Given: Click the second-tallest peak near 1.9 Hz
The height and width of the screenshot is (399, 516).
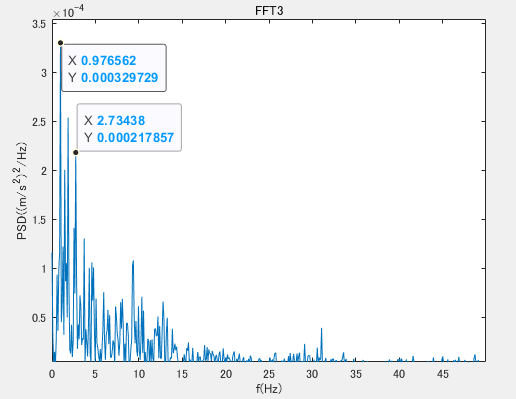Looking at the screenshot, I should [x=68, y=118].
